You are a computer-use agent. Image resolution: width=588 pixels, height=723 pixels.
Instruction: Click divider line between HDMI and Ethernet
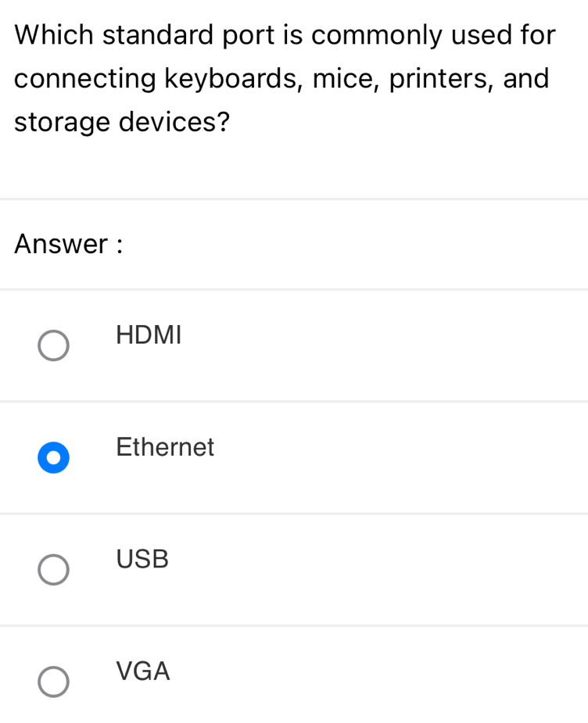294,402
